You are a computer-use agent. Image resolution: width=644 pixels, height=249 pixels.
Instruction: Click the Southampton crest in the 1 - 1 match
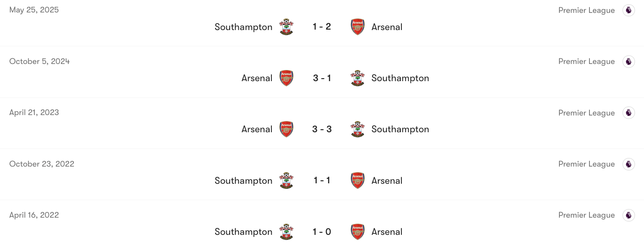tap(286, 180)
